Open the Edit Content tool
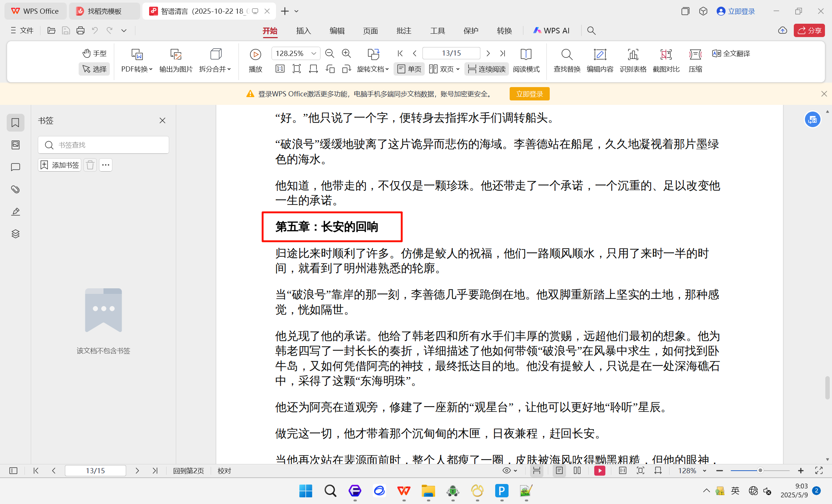The image size is (832, 504). pyautogui.click(x=599, y=55)
